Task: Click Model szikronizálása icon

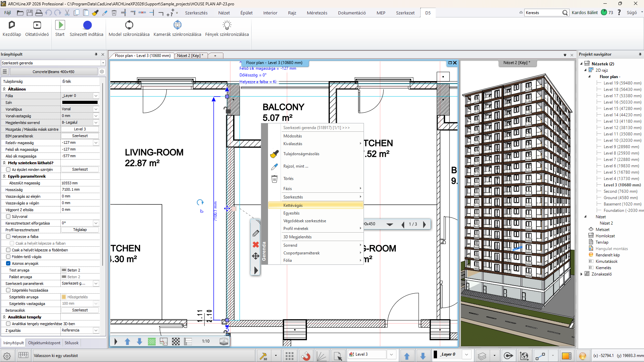Action: (129, 25)
